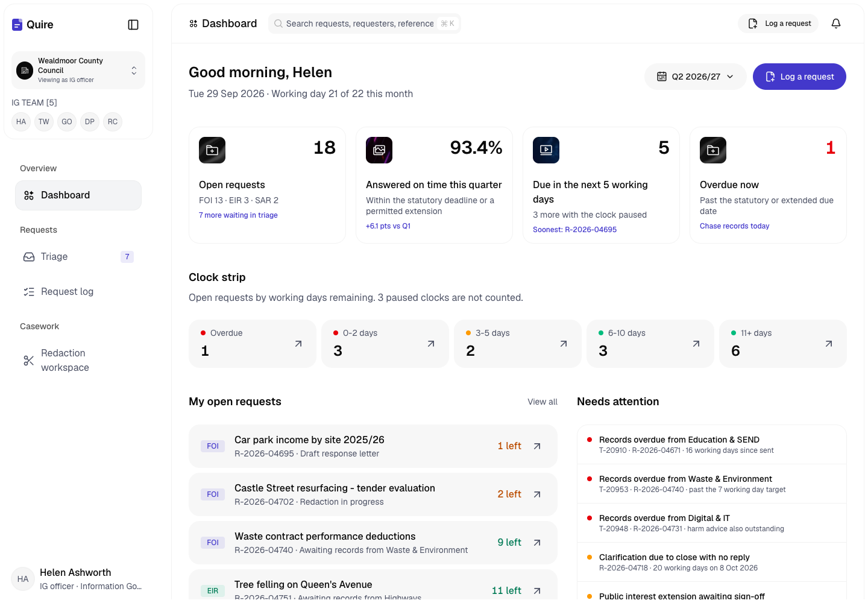Follow the Chase records today link
Viewport: 868px width, 603px height.
(x=734, y=226)
